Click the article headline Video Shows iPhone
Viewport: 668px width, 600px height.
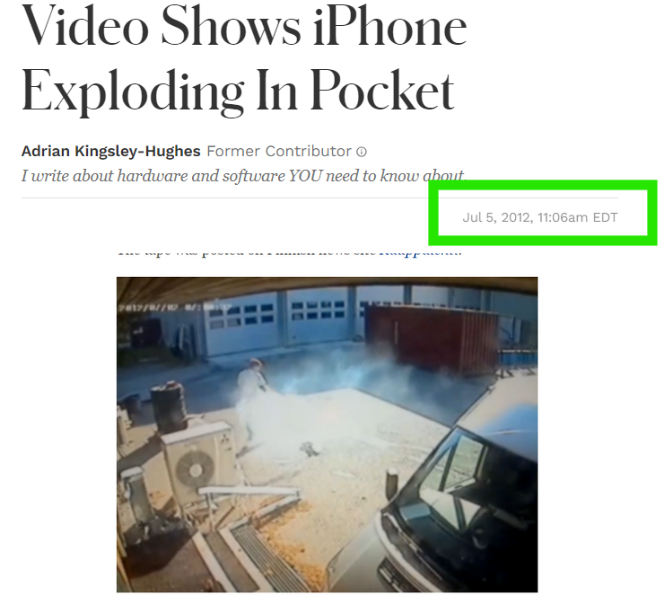point(244,27)
